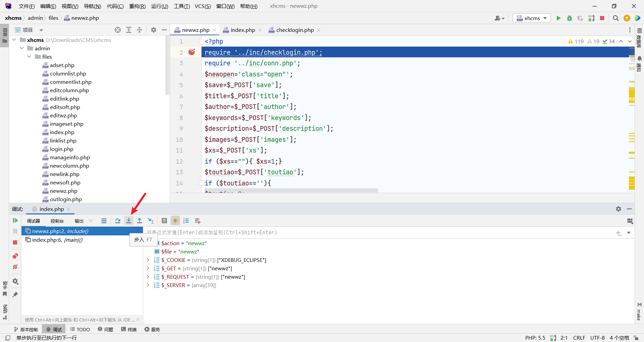
Task: Toggle listening for PHP debug connections
Action: coord(591,18)
